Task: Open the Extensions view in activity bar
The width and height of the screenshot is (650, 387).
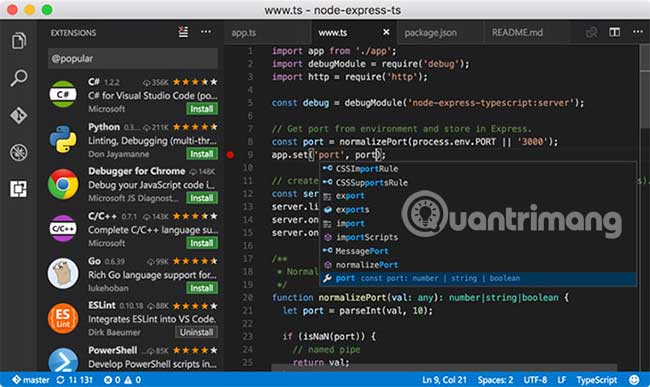Action: pyautogui.click(x=19, y=189)
